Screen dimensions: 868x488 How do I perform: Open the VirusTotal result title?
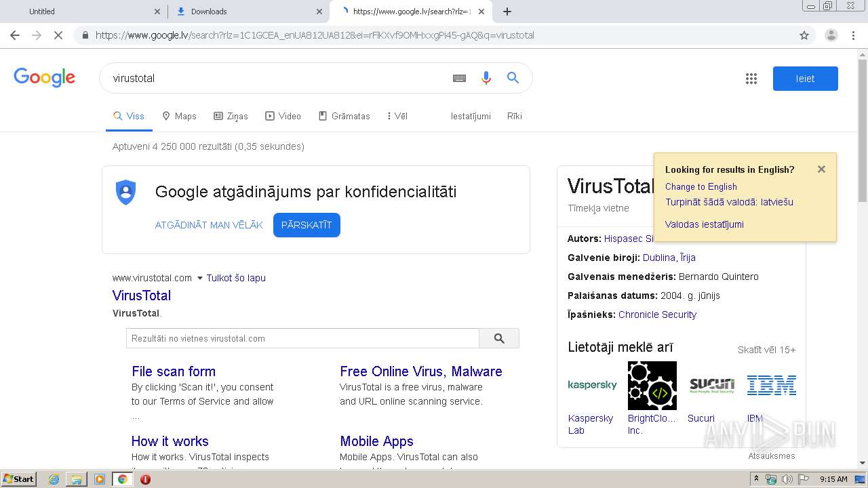click(142, 296)
